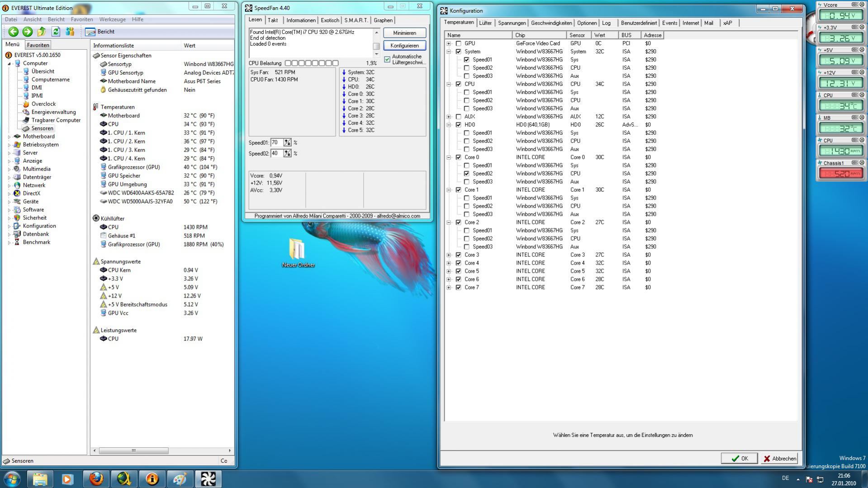Screen dimensions: 868x488
Task: Switch to EVEREST via its taskbar icon
Action: click(152, 479)
